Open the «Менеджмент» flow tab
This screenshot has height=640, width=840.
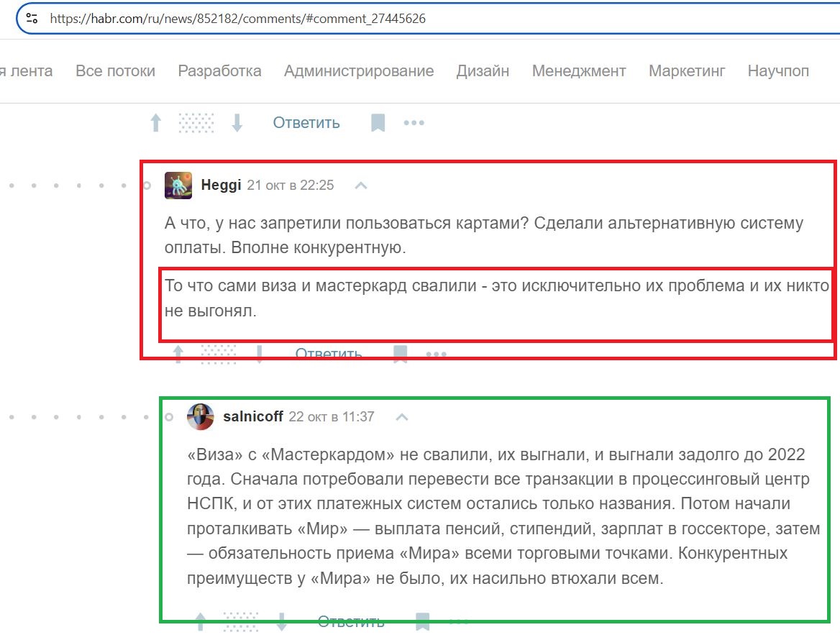(x=578, y=71)
